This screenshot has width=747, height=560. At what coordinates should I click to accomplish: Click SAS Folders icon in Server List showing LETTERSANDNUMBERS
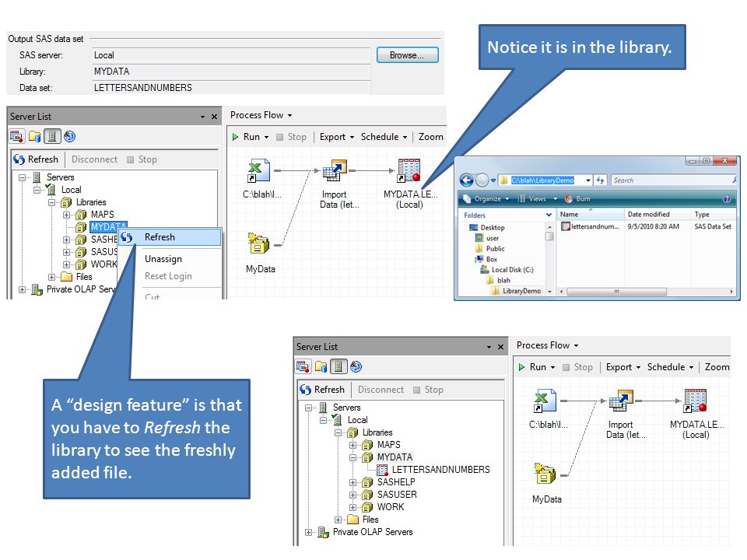click(x=321, y=366)
